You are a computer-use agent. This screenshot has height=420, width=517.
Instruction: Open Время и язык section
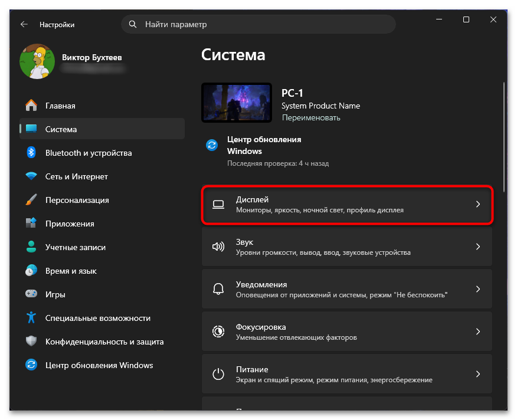click(102, 271)
